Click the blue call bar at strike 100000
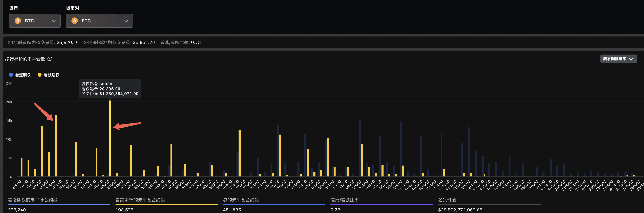The width and height of the screenshot is (644, 213). (x=401, y=149)
